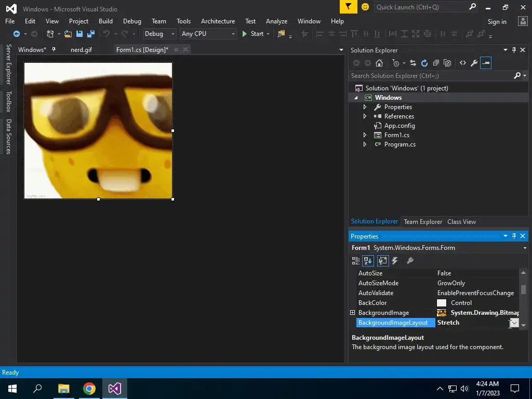
Task: Click the New Project toolbar icon
Action: coord(50,34)
